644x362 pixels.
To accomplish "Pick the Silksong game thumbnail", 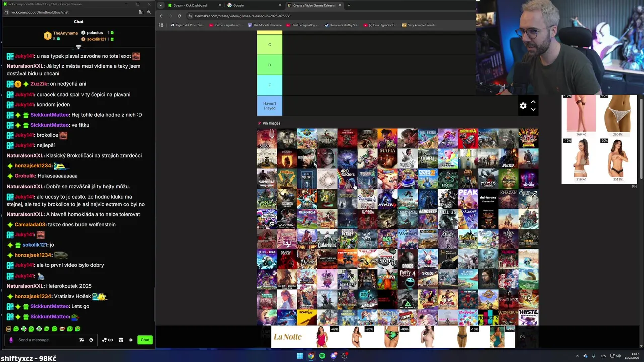I will point(267,138).
